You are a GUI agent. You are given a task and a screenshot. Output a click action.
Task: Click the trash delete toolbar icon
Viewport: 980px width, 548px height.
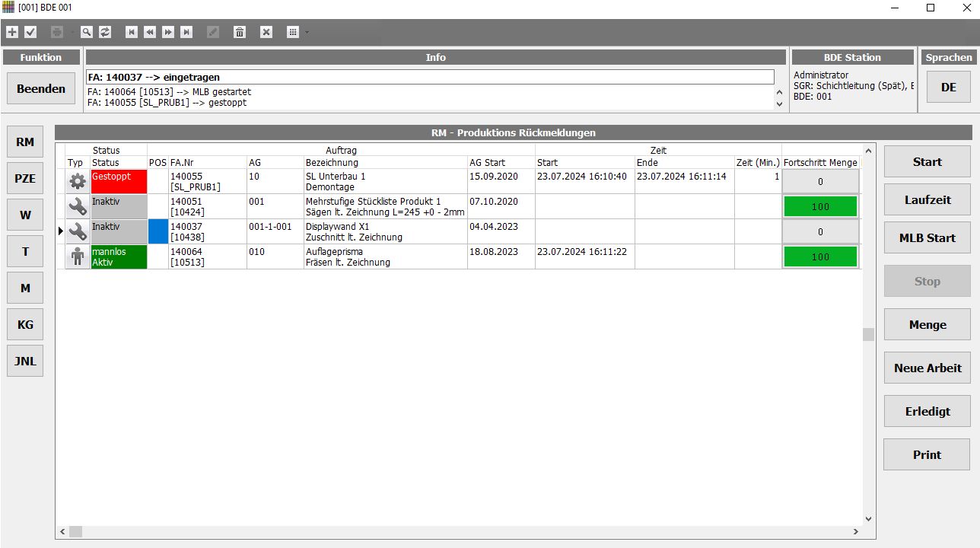point(240,32)
